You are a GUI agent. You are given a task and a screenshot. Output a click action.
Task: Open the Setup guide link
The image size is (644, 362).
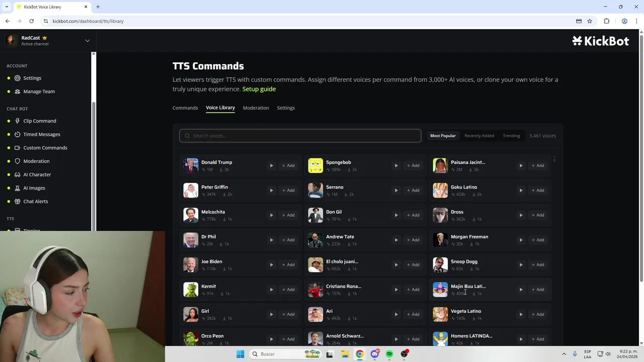pos(259,89)
